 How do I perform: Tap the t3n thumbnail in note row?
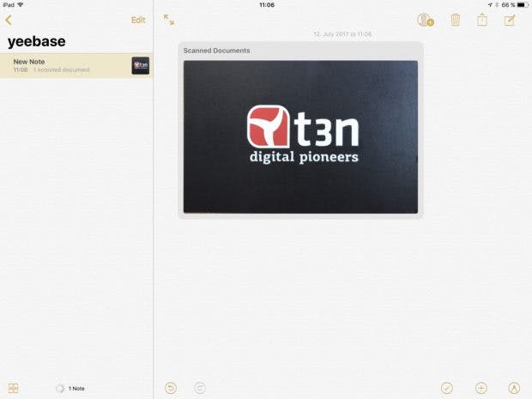tap(141, 65)
